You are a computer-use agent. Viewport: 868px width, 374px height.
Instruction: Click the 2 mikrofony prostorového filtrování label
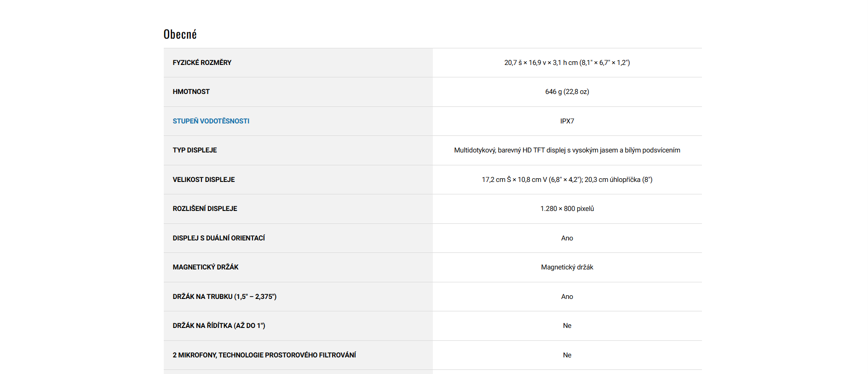264,355
